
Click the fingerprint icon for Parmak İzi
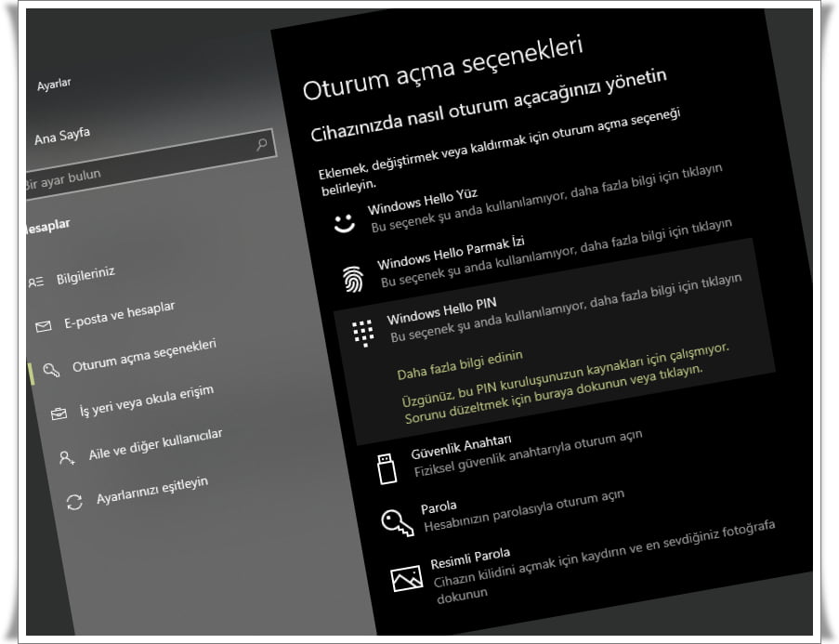353,279
